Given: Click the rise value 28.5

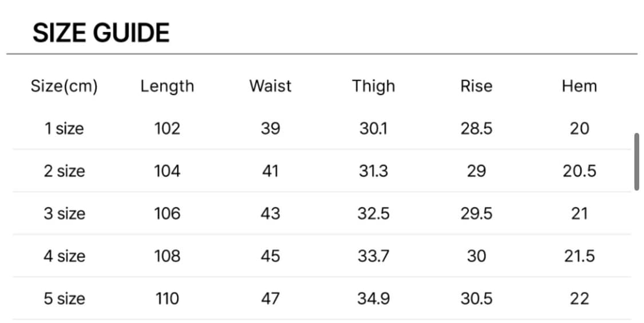Looking at the screenshot, I should [x=476, y=128].
